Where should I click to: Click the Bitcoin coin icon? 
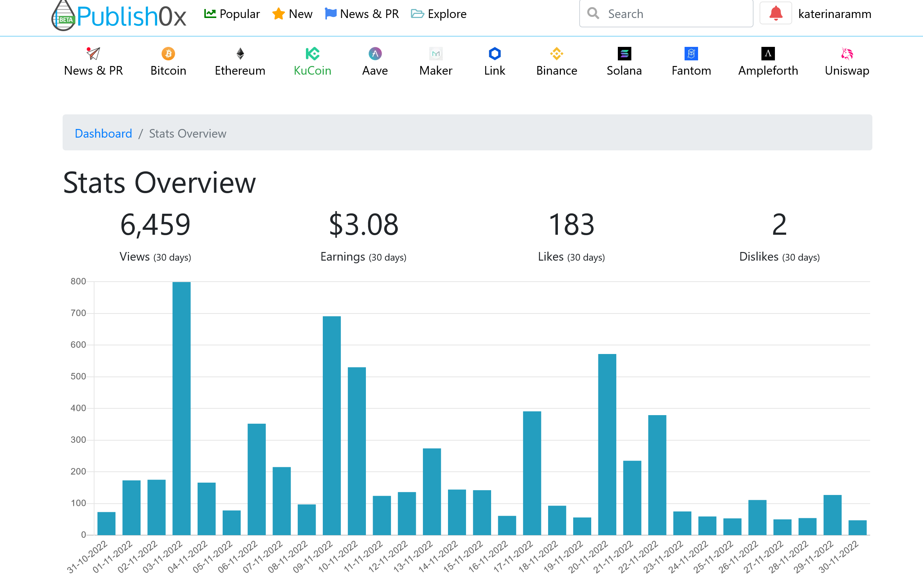168,54
